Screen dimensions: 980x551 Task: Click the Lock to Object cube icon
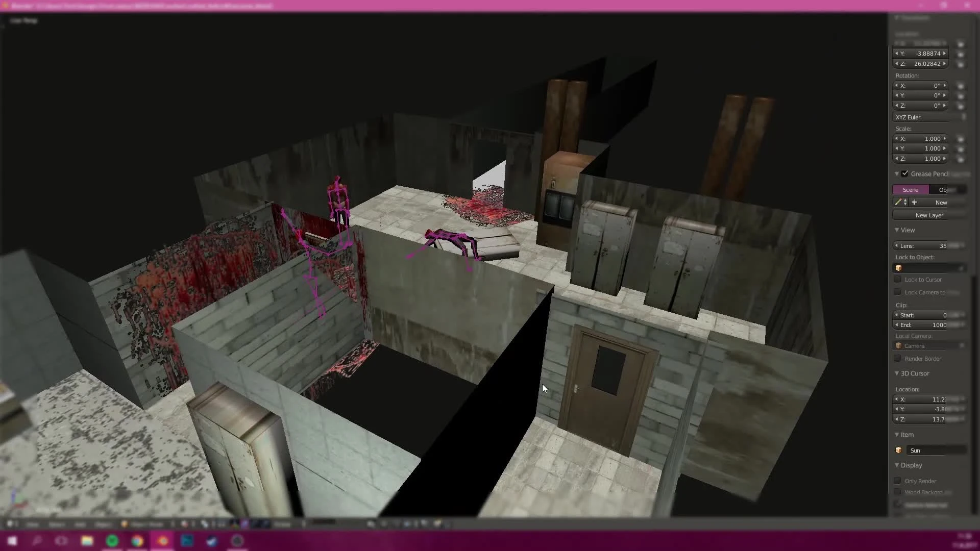pos(899,268)
